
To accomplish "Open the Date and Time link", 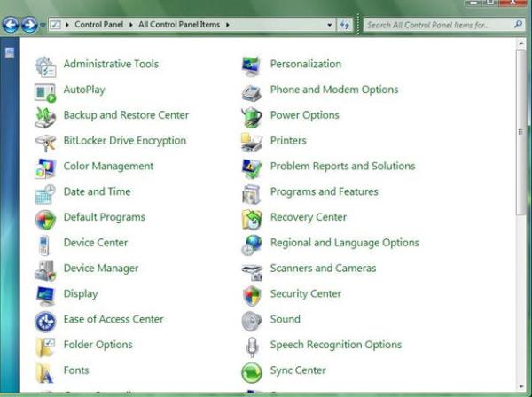I will point(97,191).
